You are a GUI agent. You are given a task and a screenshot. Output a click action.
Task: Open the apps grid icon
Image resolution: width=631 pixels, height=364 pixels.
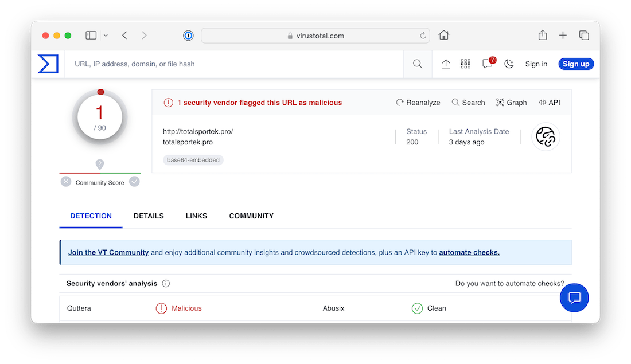pyautogui.click(x=466, y=64)
